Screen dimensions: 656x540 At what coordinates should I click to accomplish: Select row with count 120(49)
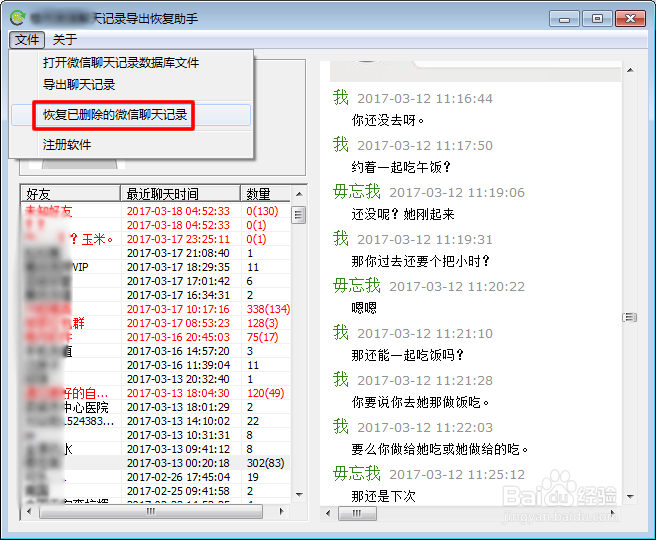pyautogui.click(x=156, y=393)
